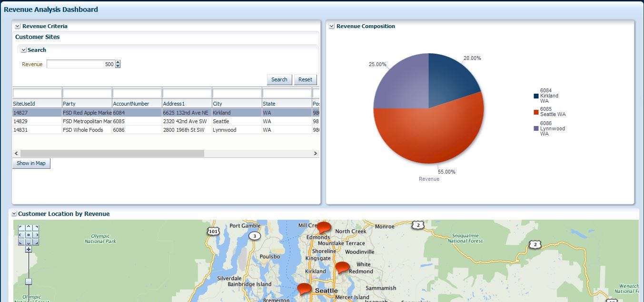644x302 pixels.
Task: Click the FSD Whole Foods party cell
Action: click(x=87, y=130)
